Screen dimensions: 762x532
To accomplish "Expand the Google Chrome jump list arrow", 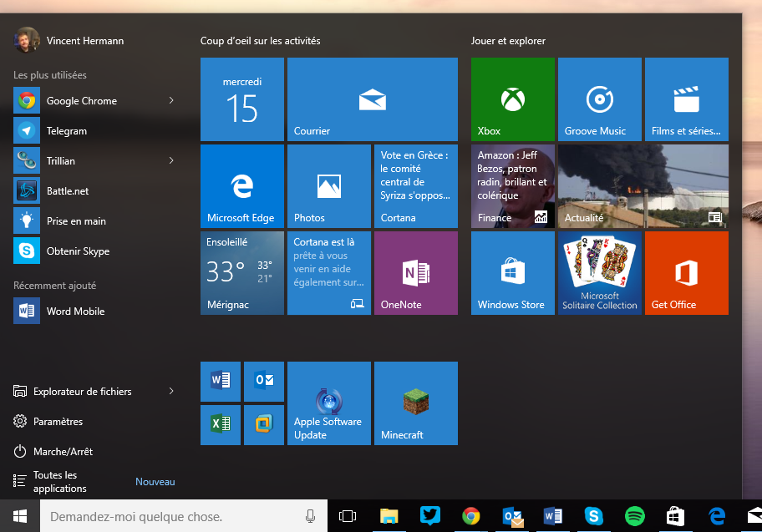I will [x=171, y=100].
